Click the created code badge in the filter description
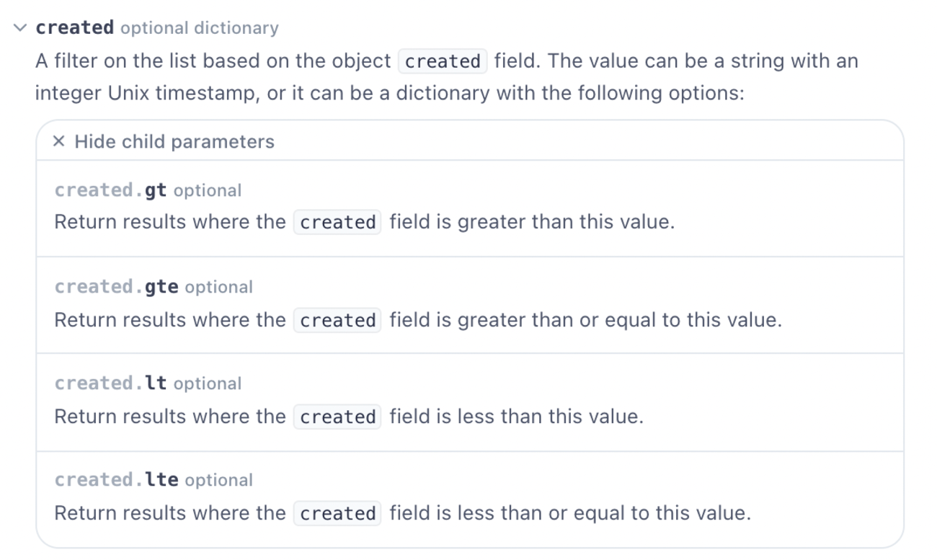937x560 pixels. (x=443, y=62)
